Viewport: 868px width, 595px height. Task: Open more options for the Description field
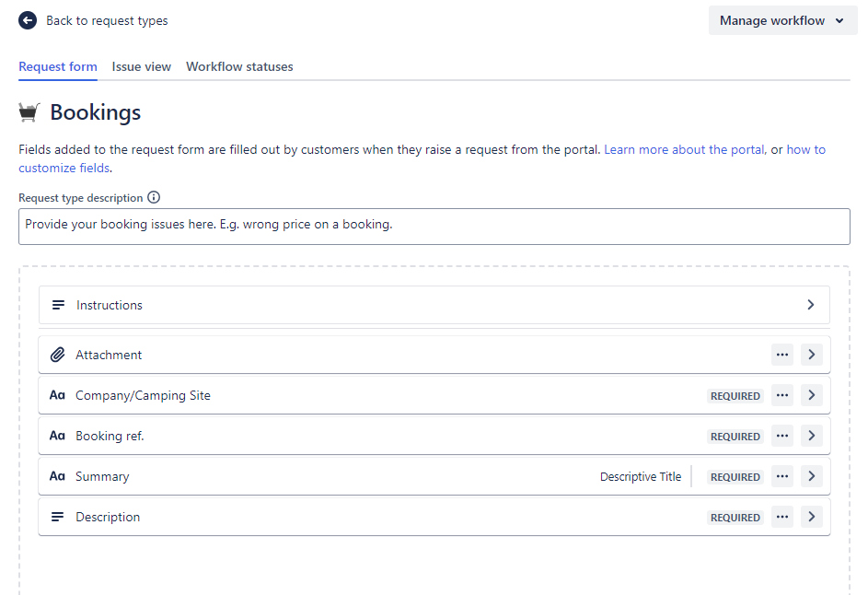782,517
